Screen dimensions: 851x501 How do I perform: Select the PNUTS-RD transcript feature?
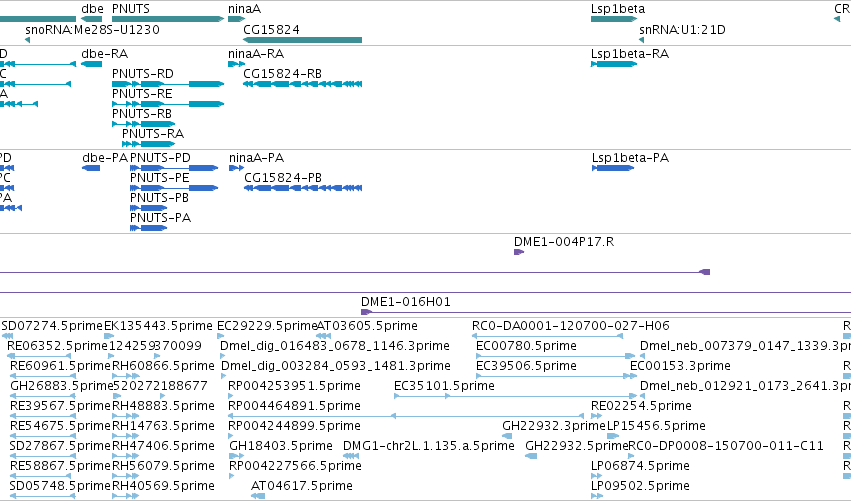coord(168,84)
